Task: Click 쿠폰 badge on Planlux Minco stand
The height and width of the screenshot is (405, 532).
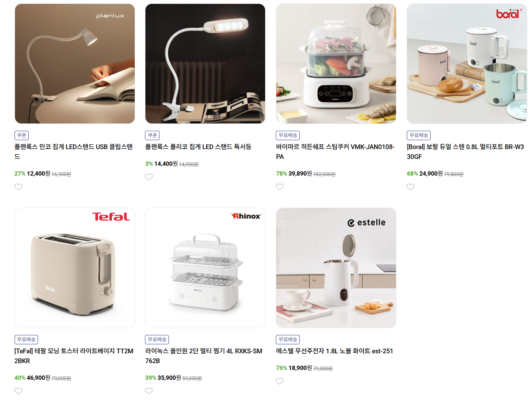Action: pyautogui.click(x=21, y=135)
